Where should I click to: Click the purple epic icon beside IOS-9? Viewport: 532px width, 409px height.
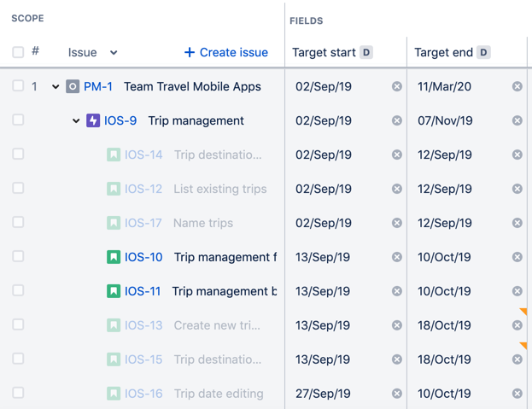pos(93,120)
